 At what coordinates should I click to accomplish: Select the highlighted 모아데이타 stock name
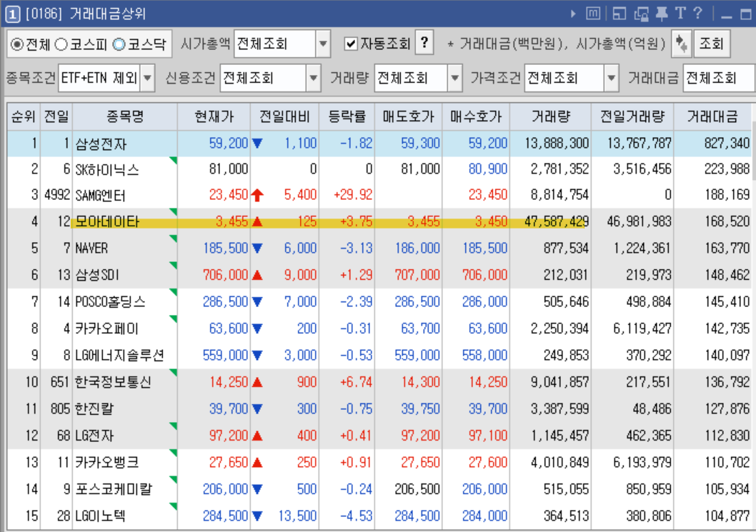tap(107, 221)
